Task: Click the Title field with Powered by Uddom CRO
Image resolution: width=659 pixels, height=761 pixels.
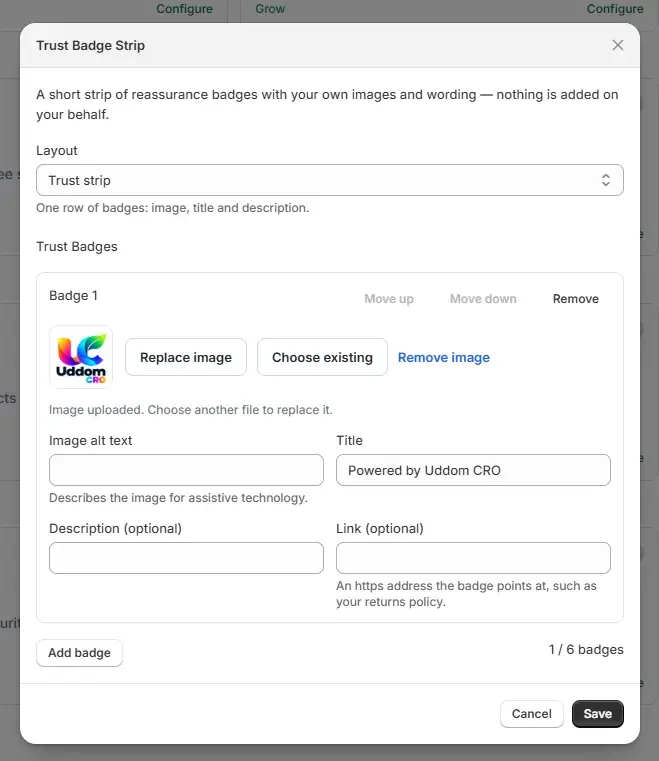Action: (x=473, y=470)
